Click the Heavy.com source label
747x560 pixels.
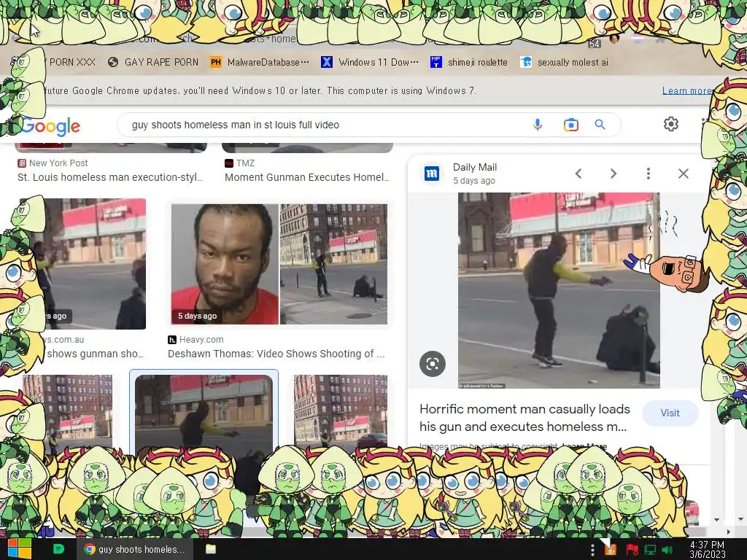click(201, 340)
